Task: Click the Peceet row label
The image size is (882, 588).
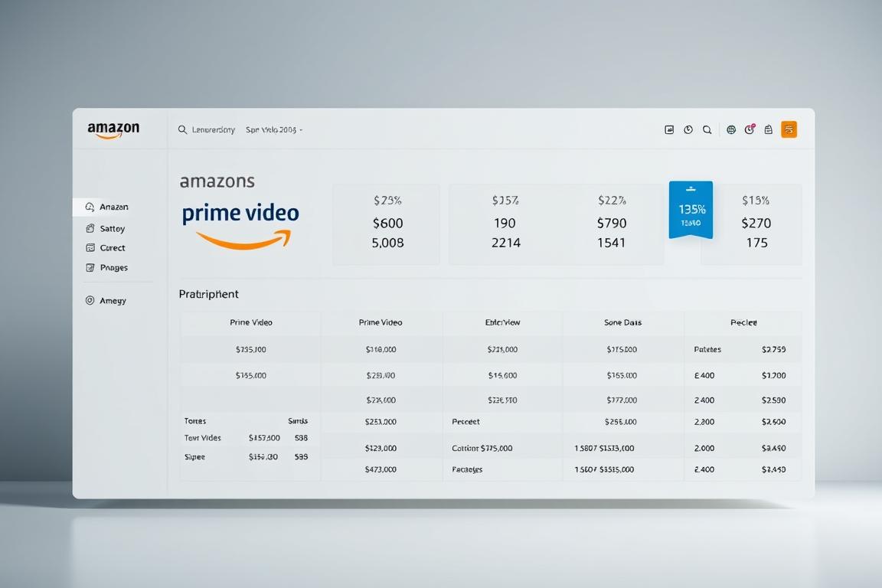Action: coord(465,422)
